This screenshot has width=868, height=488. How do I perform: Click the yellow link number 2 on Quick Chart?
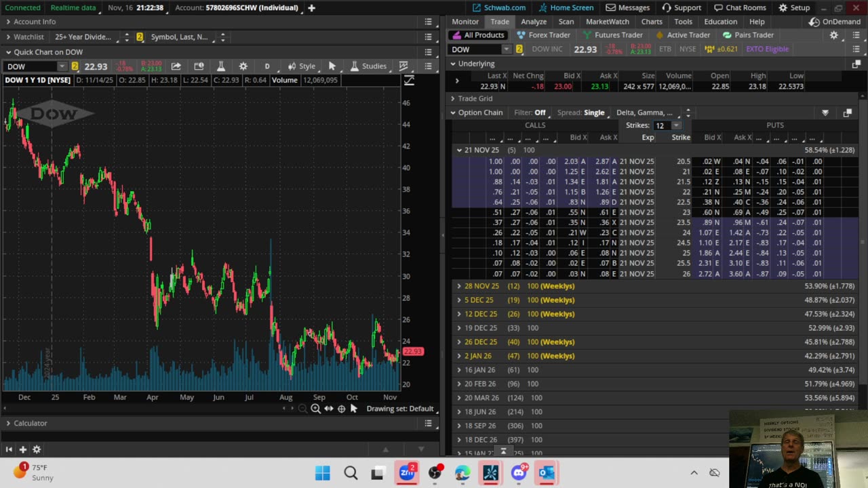tap(75, 66)
